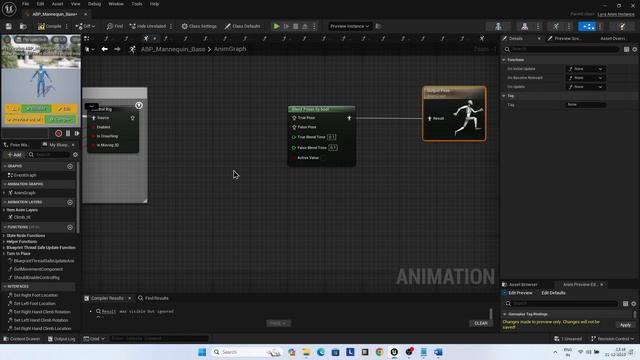This screenshot has width=640, height=360.
Task: Collapse the FUNCTIONS section
Action: pyautogui.click(x=4, y=227)
